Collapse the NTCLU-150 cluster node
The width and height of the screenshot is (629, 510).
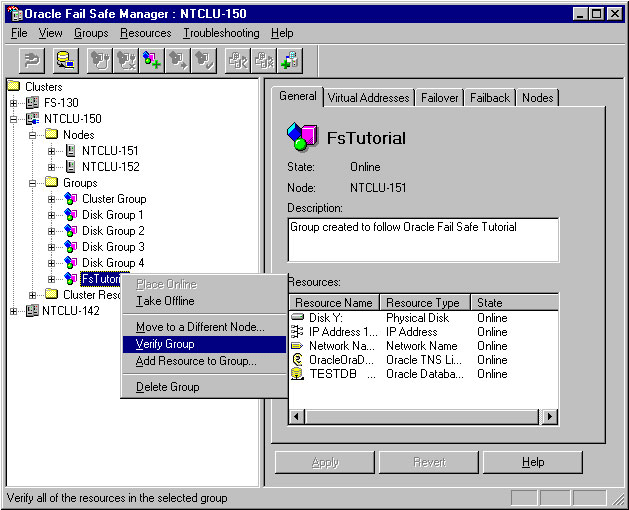click(13, 119)
